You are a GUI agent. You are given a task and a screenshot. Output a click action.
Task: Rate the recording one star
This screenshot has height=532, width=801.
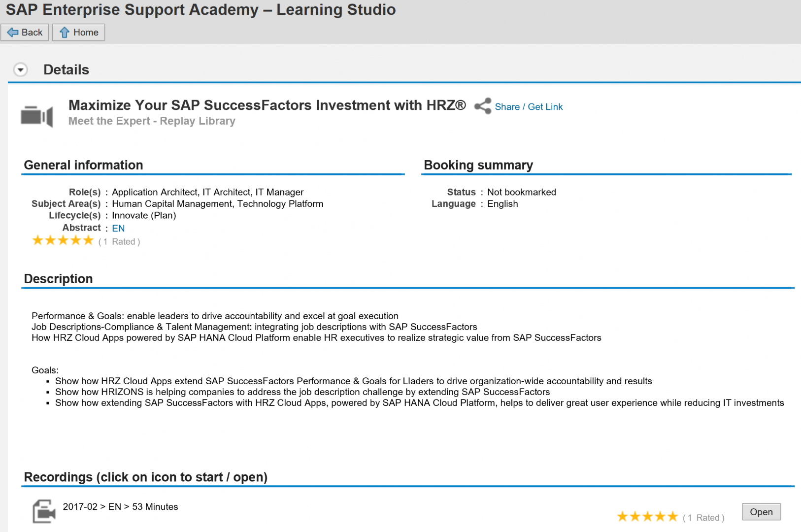click(622, 516)
